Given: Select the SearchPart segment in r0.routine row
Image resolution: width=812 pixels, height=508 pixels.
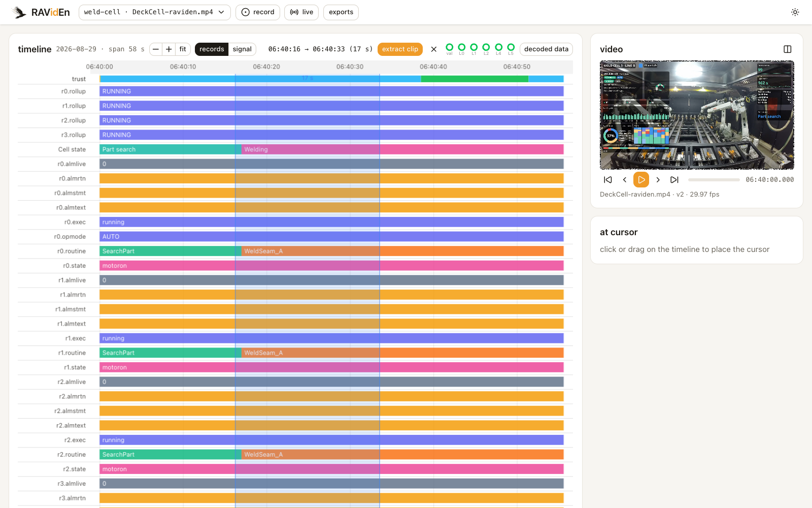Looking at the screenshot, I should (171, 251).
